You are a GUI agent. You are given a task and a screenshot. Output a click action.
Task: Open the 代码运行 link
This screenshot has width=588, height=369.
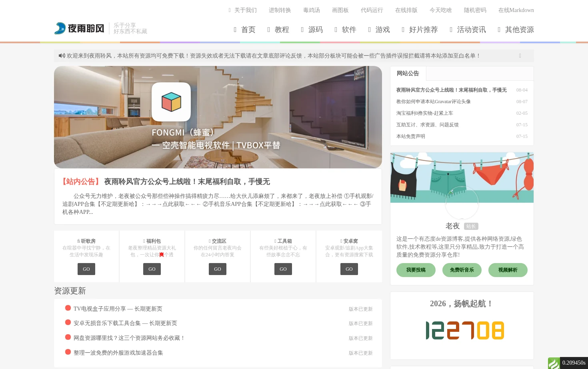coord(372,10)
